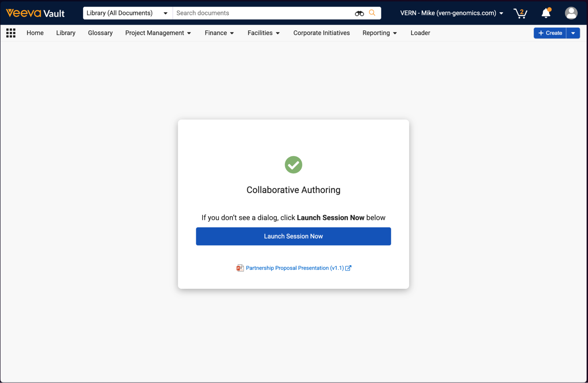This screenshot has width=588, height=383.
Task: Open the user profile avatar
Action: [x=571, y=13]
